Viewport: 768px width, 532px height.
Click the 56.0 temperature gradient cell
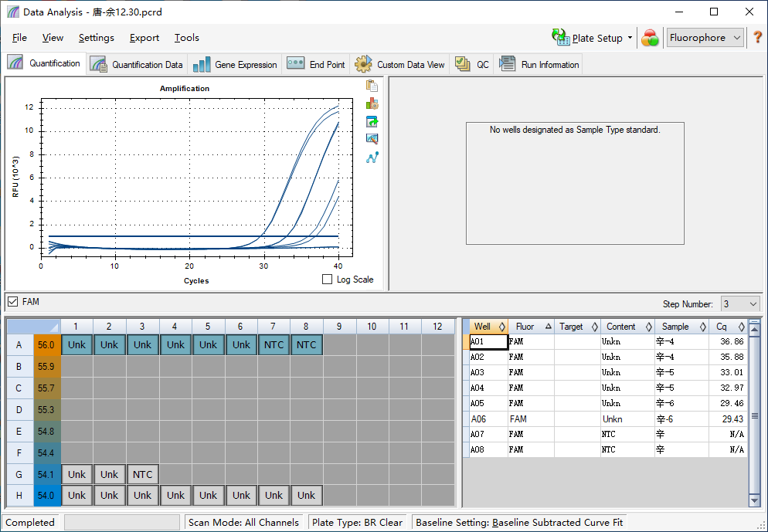coord(46,344)
